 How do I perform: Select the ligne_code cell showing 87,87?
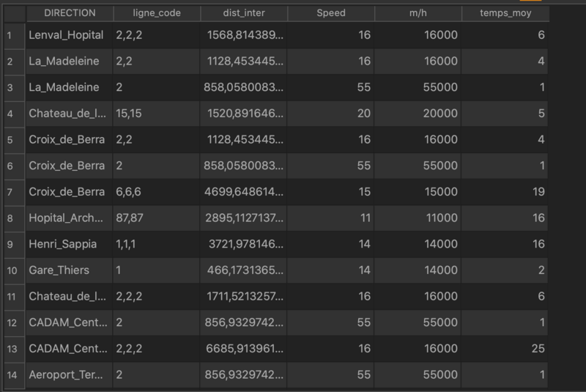click(157, 218)
